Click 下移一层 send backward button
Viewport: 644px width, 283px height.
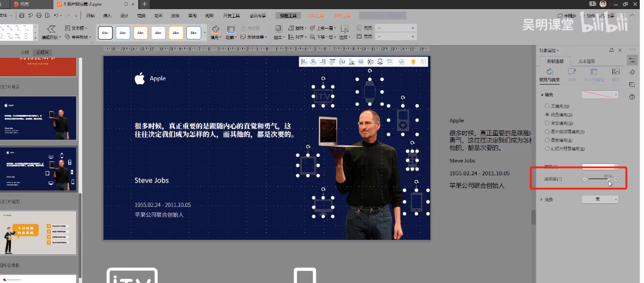pyautogui.click(x=323, y=37)
